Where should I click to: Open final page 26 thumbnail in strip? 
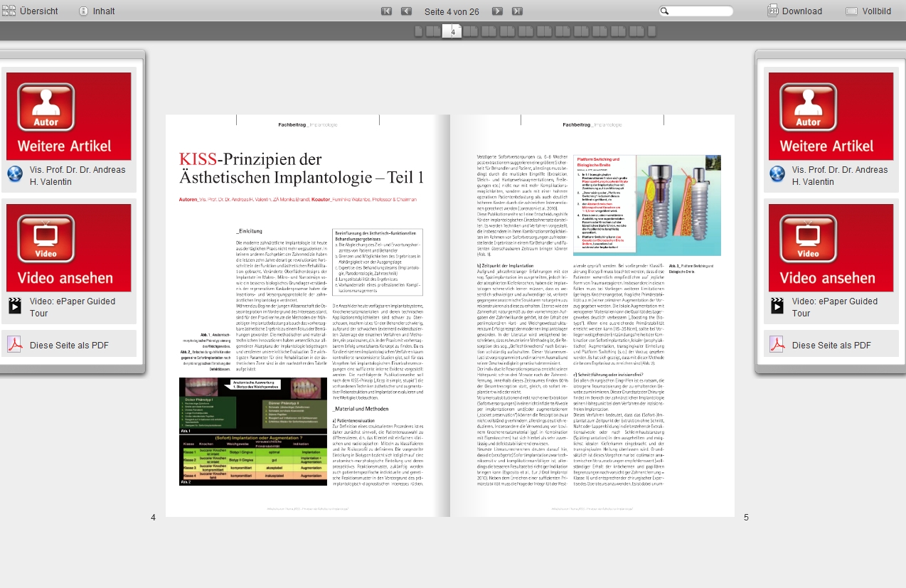click(x=652, y=31)
